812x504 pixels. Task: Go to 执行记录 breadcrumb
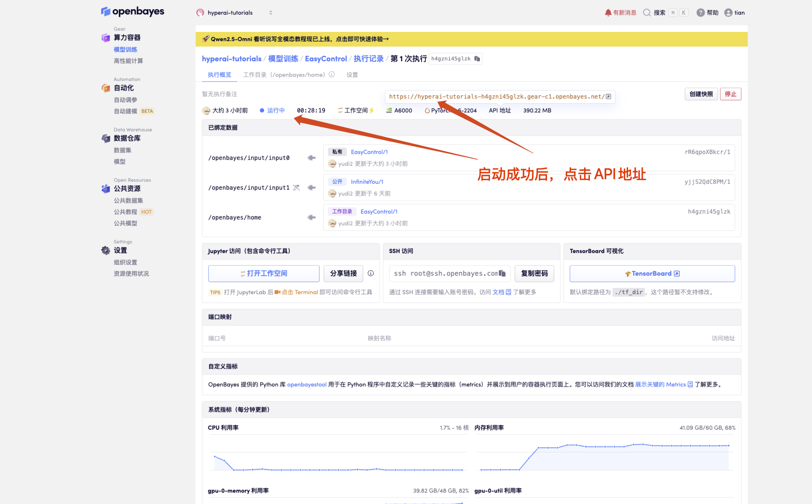(368, 59)
